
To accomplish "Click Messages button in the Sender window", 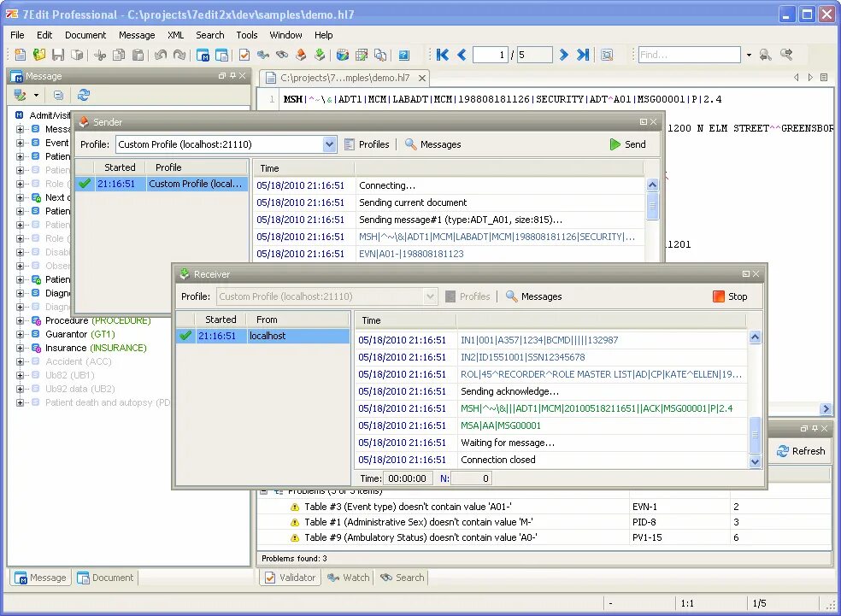I will pyautogui.click(x=432, y=144).
